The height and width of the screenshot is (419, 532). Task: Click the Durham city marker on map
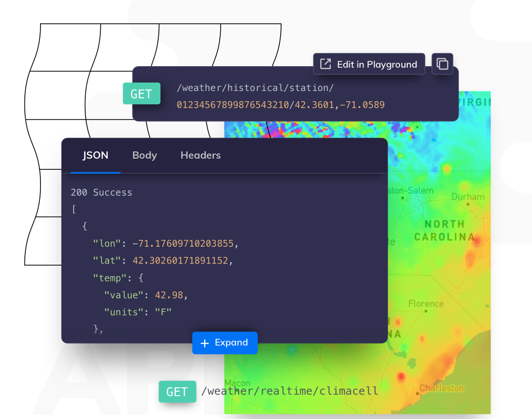tap(468, 204)
